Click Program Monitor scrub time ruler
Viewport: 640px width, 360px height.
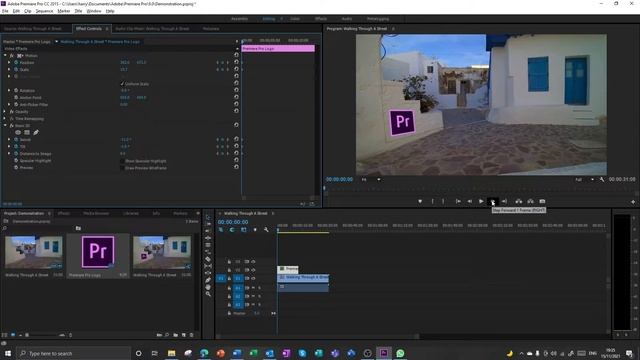tap(480, 188)
